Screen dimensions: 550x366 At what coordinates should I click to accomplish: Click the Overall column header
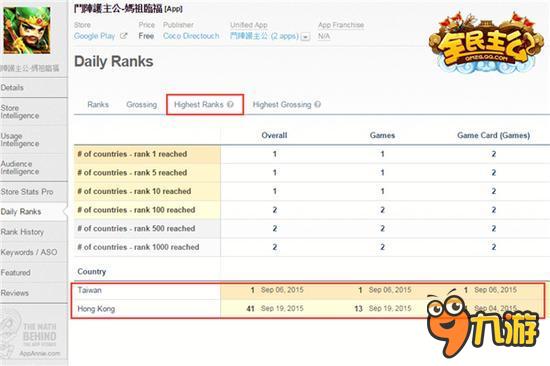(x=274, y=135)
